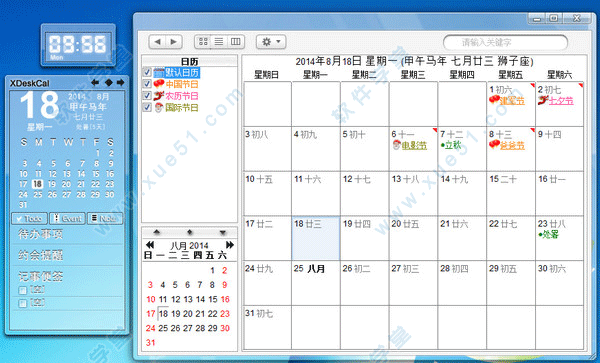Open the 爸爸节 event link
Viewport: 600px width, 363px height.
tap(513, 146)
